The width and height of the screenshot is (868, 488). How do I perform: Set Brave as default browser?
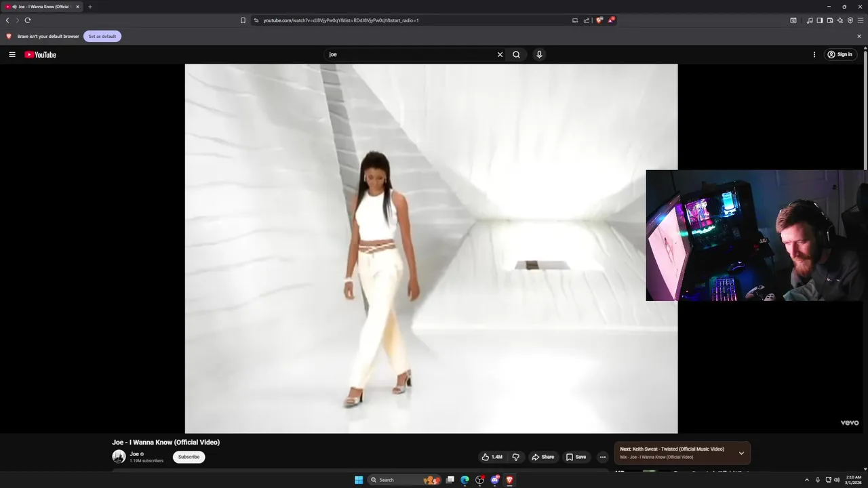(x=102, y=36)
